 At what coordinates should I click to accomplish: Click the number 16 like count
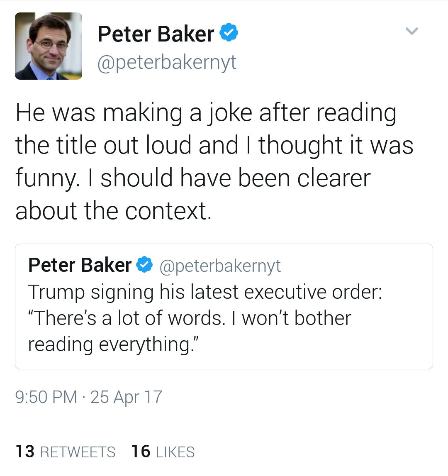pos(141,452)
